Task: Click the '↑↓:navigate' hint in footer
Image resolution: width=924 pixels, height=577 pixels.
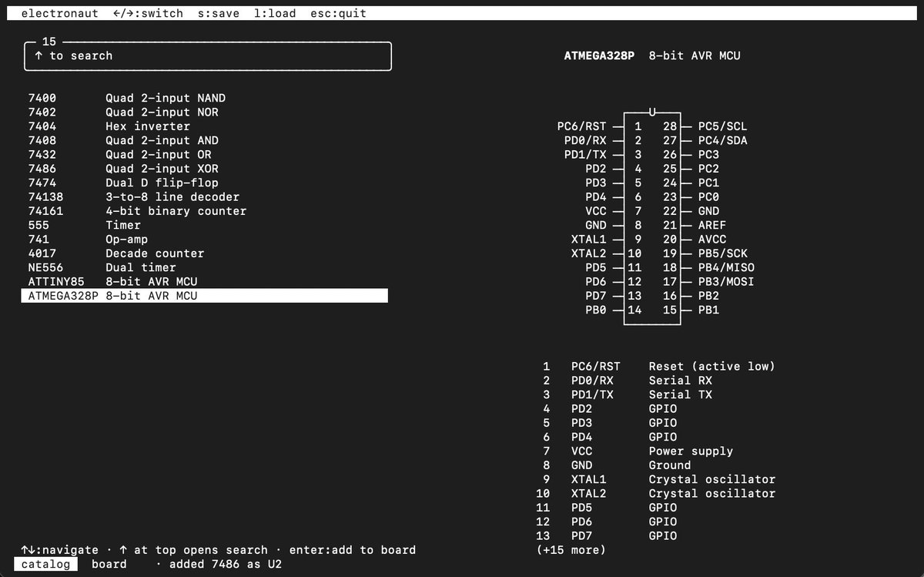Action: click(60, 550)
